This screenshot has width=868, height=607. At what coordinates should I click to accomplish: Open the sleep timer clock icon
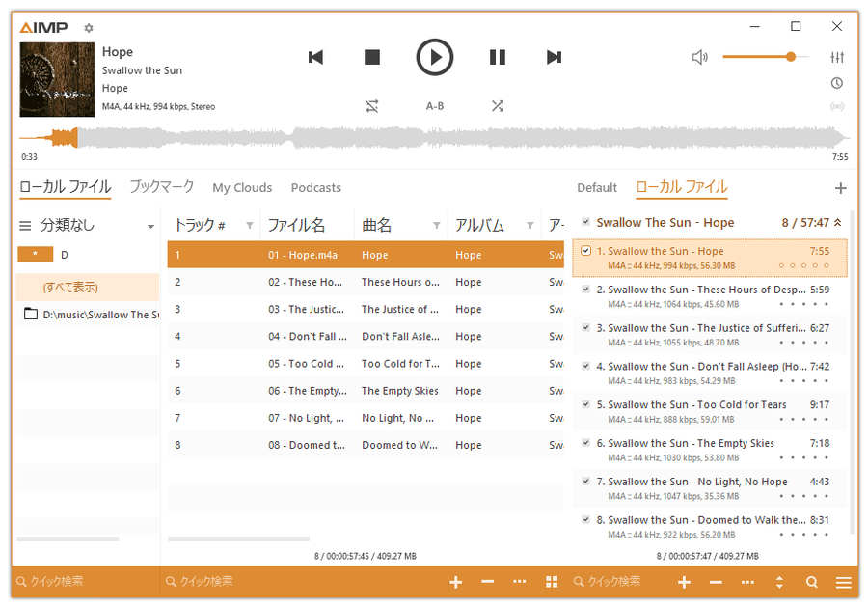tap(837, 83)
